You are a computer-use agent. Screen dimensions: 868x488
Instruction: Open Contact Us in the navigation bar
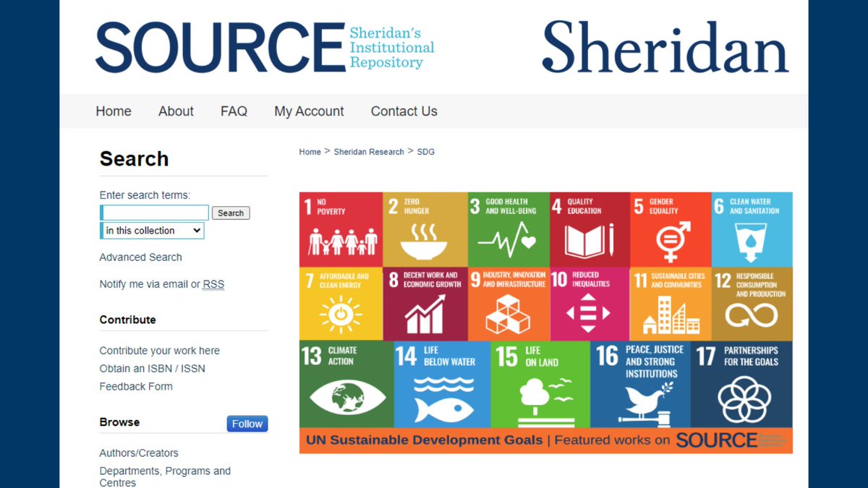pos(404,111)
